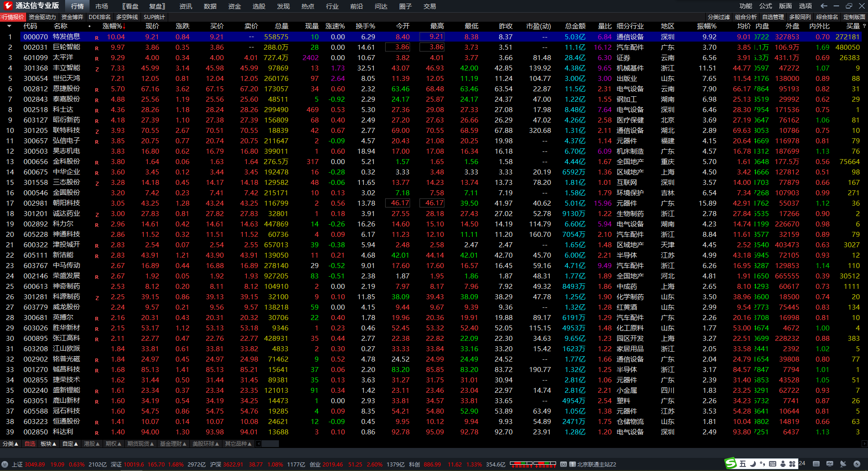Viewport: 868px width, 471px height.
Task: Click the 上证 index value 3049.89
Action: point(35,464)
